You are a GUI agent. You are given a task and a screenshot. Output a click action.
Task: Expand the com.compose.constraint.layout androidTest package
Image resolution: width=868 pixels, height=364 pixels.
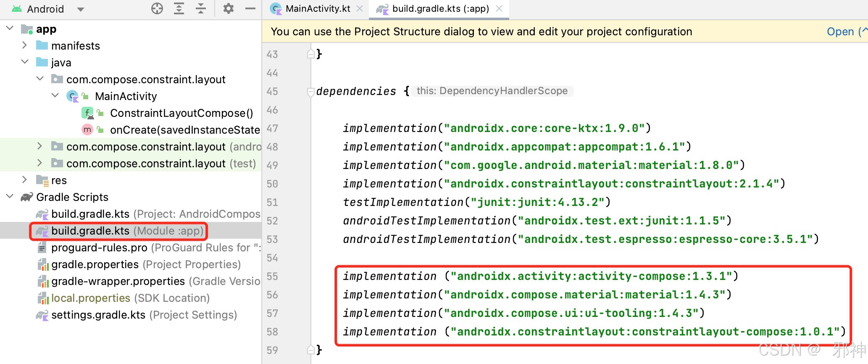pyautogui.click(x=39, y=146)
